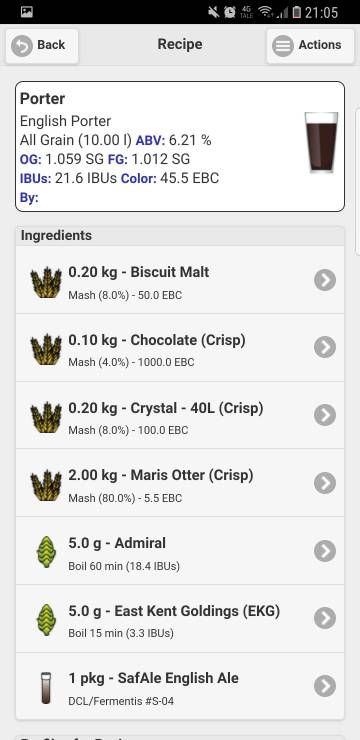Tap the SafAle yeast vial icon
The image size is (360, 740).
coord(46,688)
